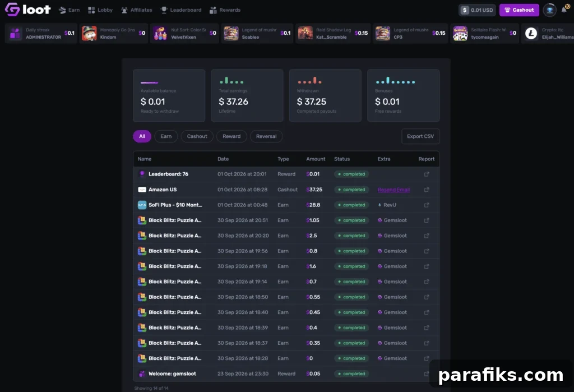Open report icon for Amazon US row
Screen dimensions: 574x392
click(427, 190)
